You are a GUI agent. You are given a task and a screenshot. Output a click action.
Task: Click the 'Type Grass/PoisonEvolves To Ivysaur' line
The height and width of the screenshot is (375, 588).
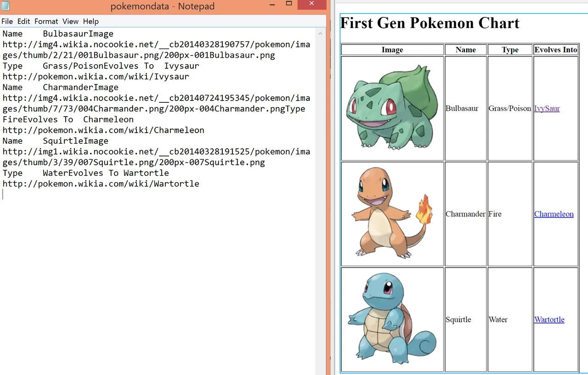pyautogui.click(x=101, y=66)
